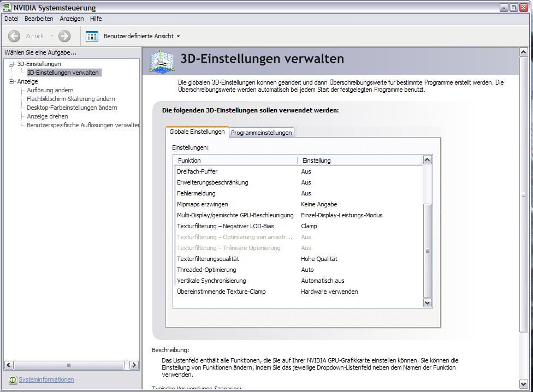The width and height of the screenshot is (533, 392).
Task: Select the Vertikale Synchronisierung row
Action: (298, 281)
